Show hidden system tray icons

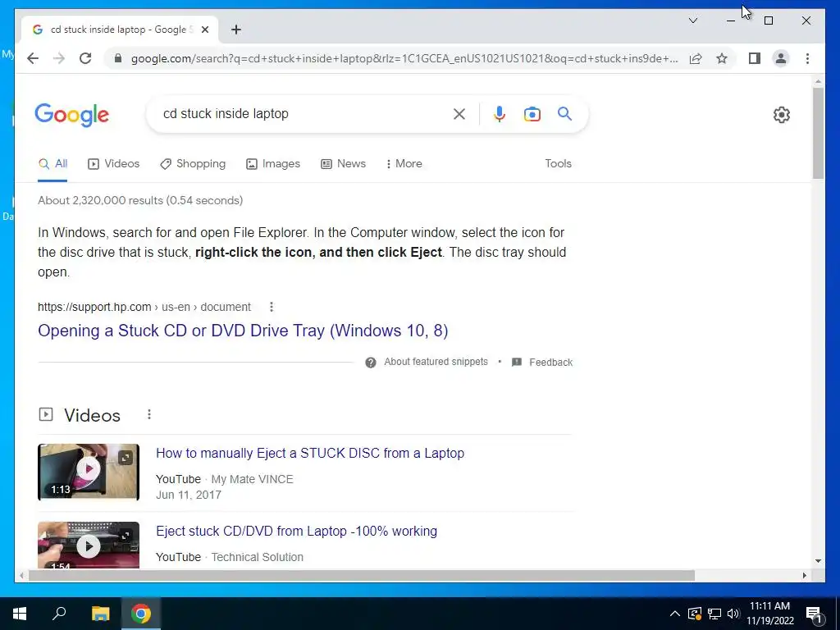(x=675, y=614)
